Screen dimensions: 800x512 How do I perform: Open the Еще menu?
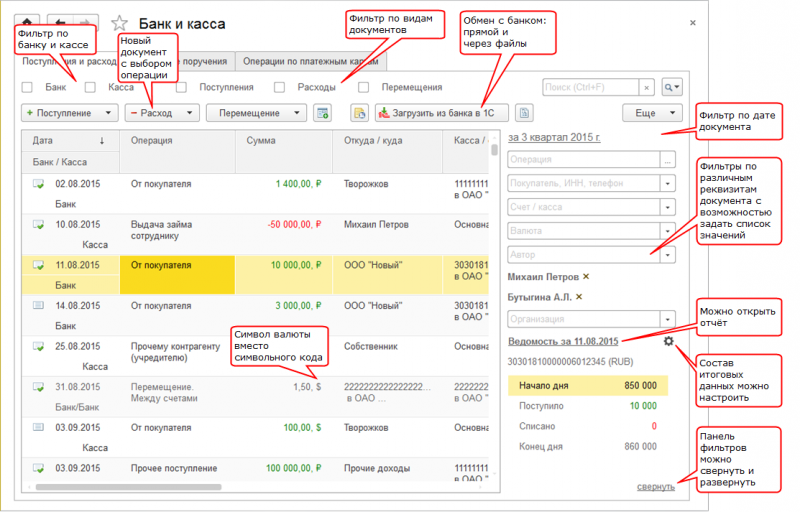coord(652,114)
